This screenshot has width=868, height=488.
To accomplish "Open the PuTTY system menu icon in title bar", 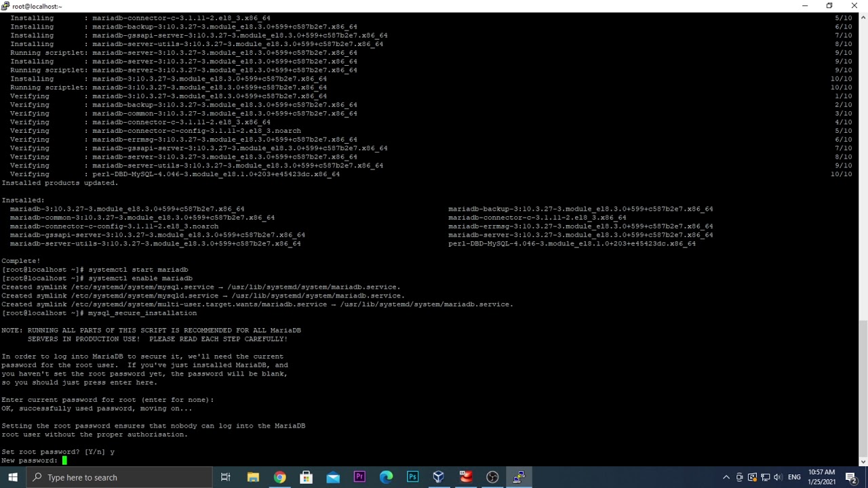I will (x=5, y=6).
